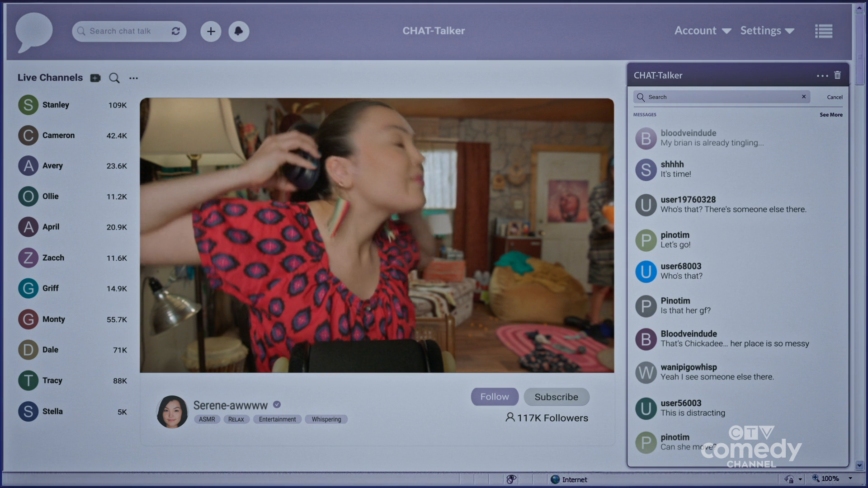
Task: Click refresh icon in search bar
Action: pos(176,31)
